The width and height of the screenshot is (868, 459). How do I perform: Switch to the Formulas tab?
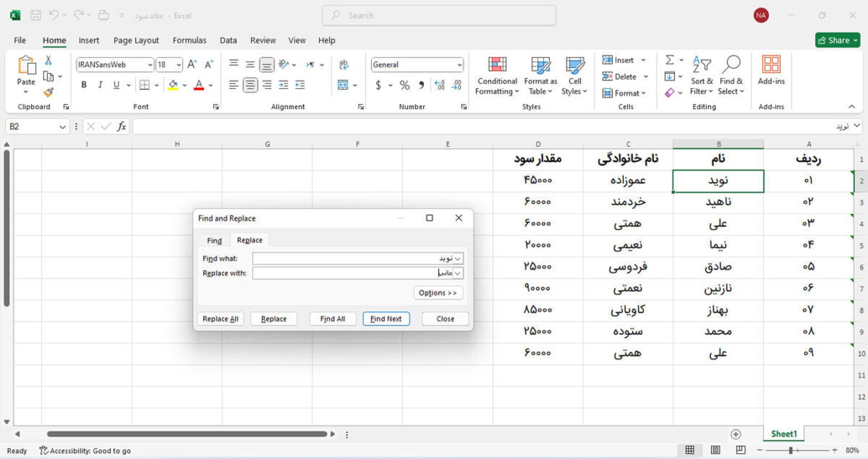click(189, 40)
